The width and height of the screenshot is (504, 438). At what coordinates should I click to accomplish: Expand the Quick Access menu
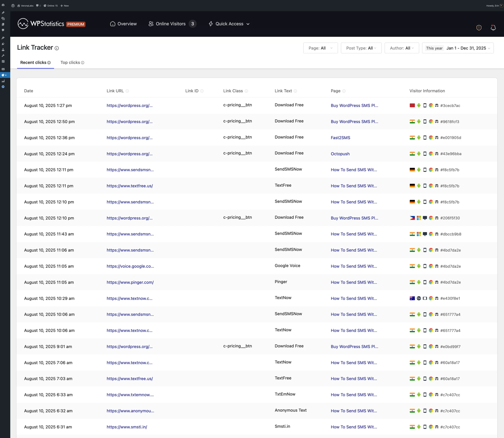229,24
